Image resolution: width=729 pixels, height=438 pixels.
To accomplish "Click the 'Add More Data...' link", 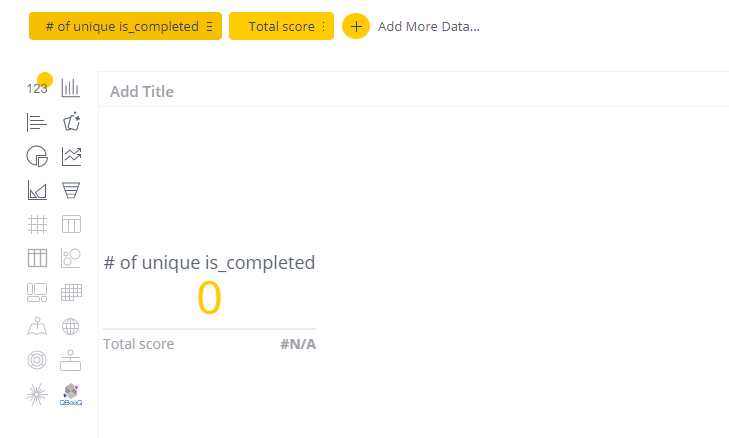I will pyautogui.click(x=428, y=27).
